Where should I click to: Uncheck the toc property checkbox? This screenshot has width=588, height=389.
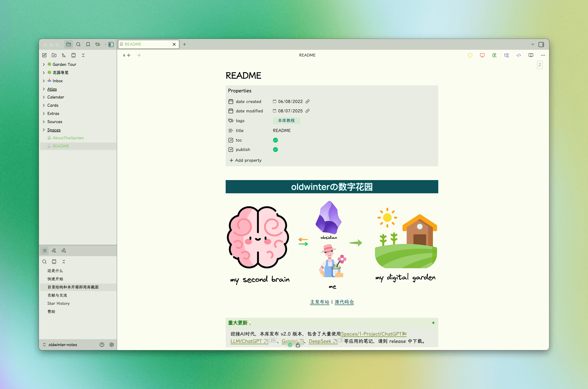[x=275, y=140]
